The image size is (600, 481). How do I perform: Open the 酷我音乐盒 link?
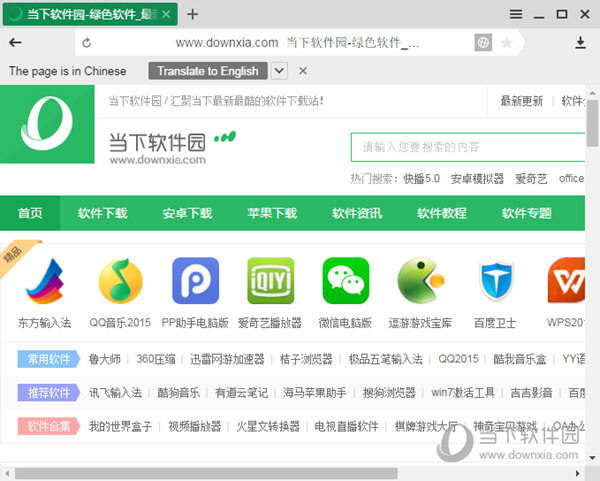520,359
